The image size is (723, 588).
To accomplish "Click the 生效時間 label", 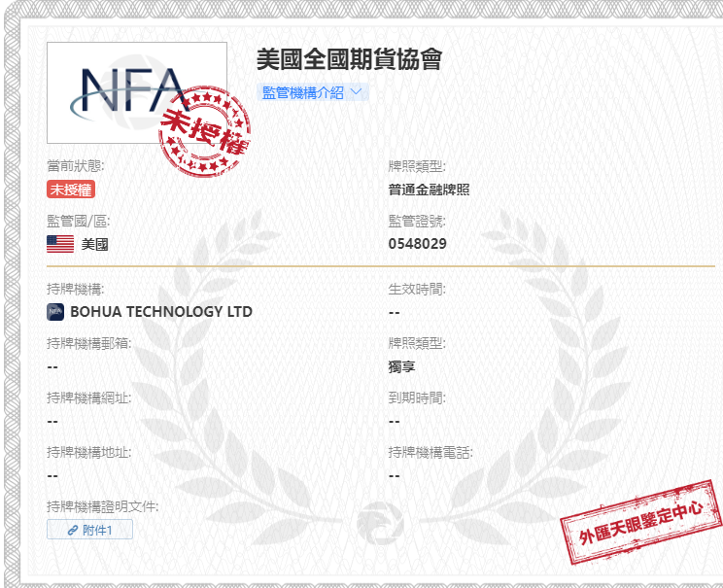I will [417, 290].
